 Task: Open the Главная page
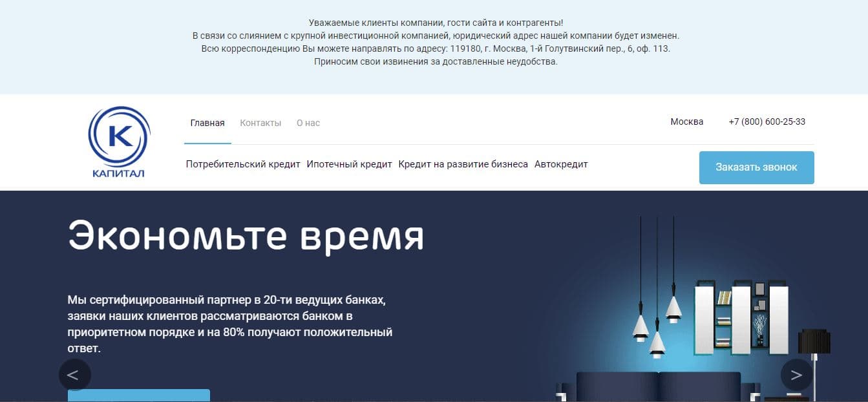(x=207, y=122)
